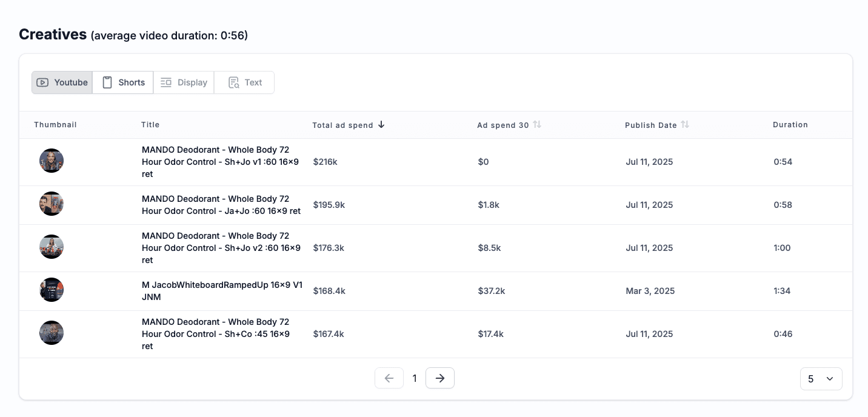Viewport: 868px width, 417px height.
Task: Open the Display creatives tab
Action: (x=184, y=82)
